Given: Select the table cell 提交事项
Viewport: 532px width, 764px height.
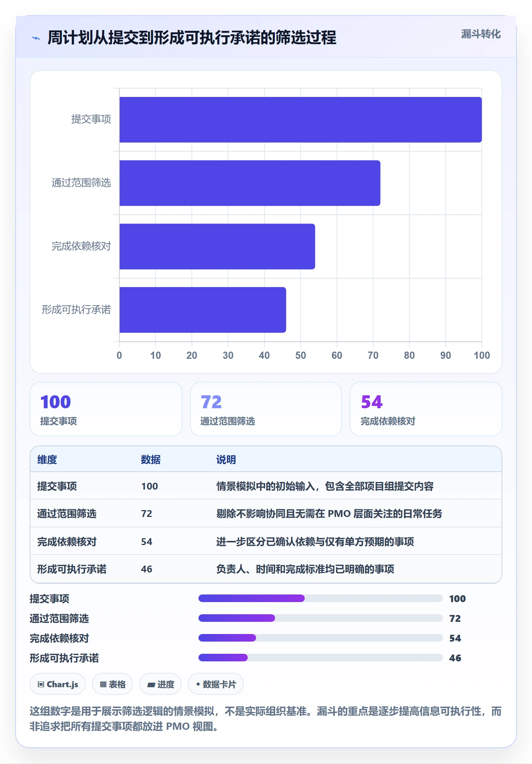Looking at the screenshot, I should 57,486.
